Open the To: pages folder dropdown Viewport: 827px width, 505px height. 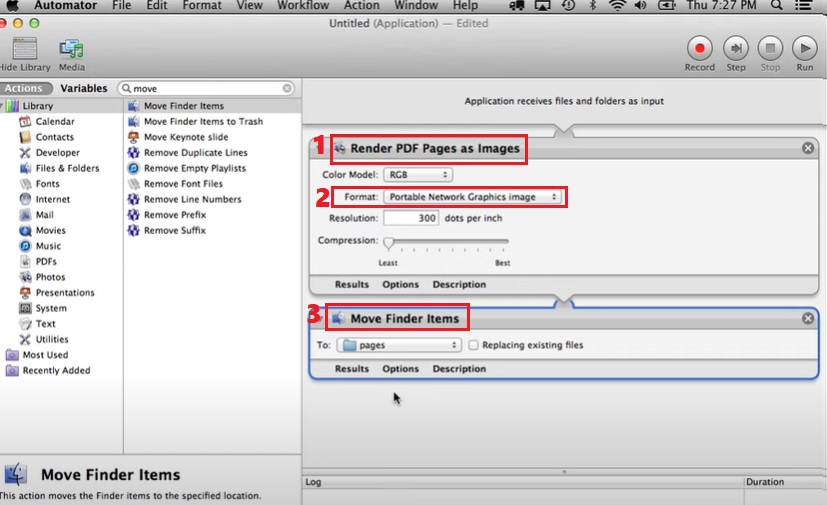tap(399, 345)
